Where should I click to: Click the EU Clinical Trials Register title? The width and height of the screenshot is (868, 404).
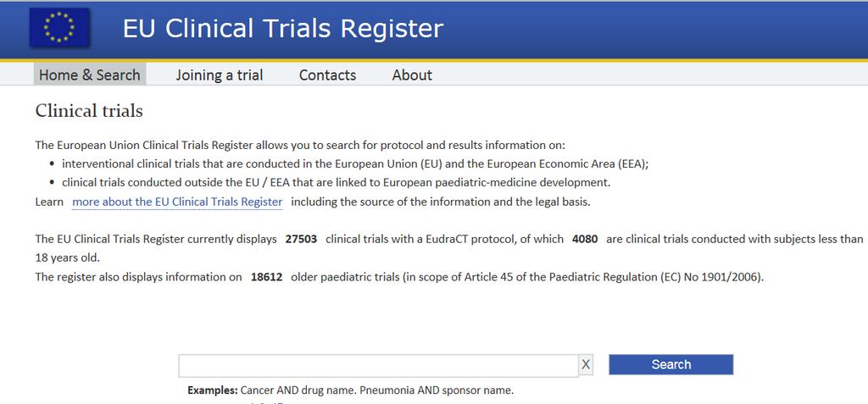283,28
